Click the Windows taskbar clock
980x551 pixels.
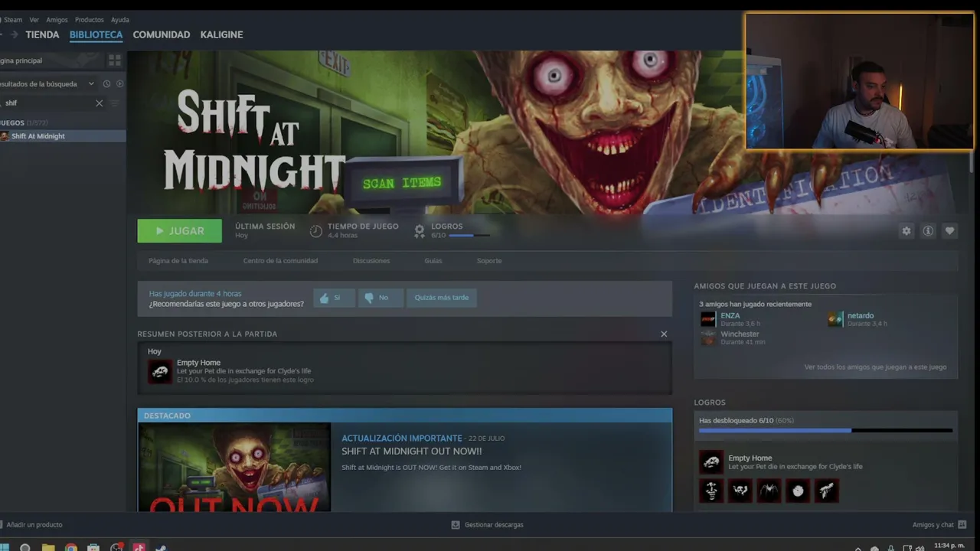point(949,546)
